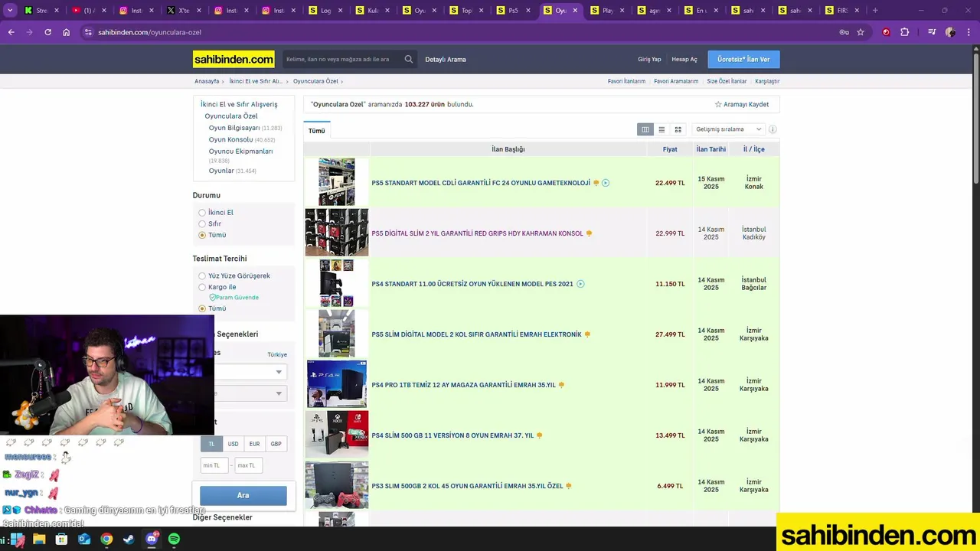
Task: Open thumbnail of PS5 DİGİTAL SLİM listing
Action: (337, 232)
